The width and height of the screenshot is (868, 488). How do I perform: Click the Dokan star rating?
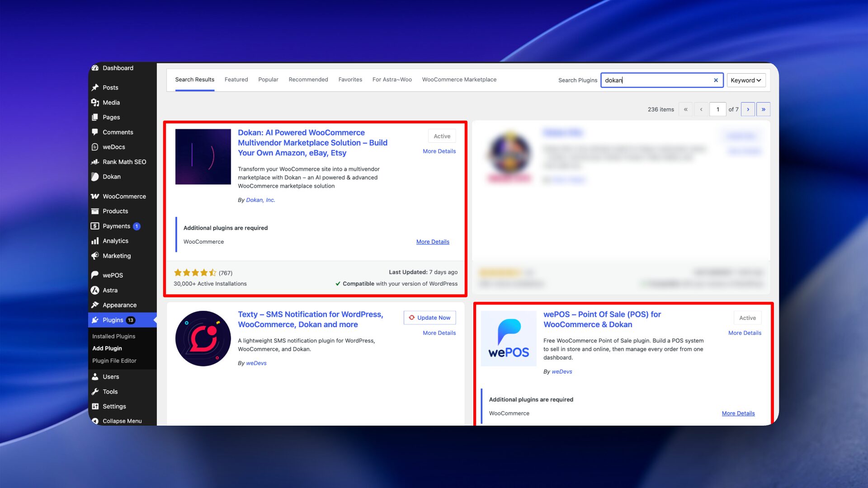coord(195,273)
